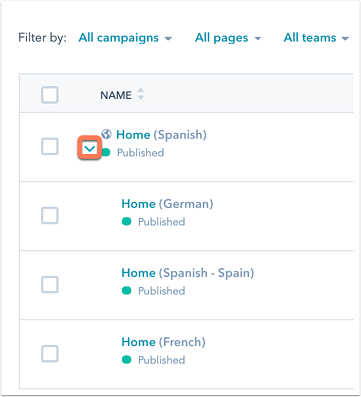Open the Home (French) page link
The image size is (361, 397).
(163, 342)
